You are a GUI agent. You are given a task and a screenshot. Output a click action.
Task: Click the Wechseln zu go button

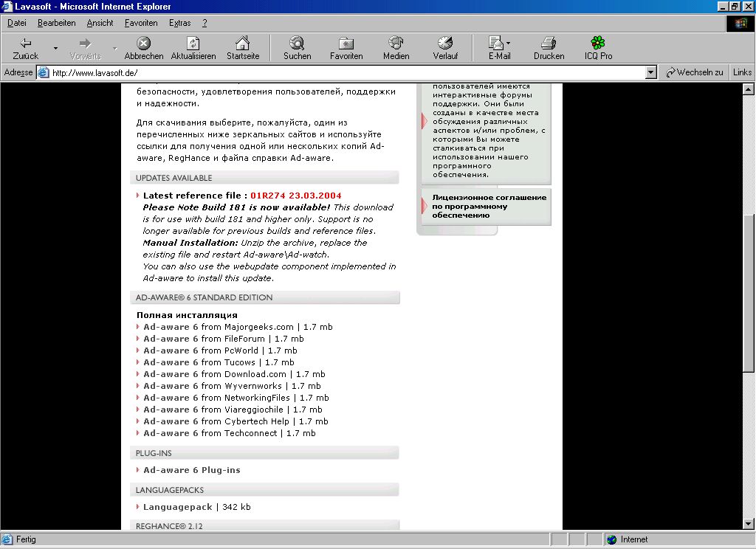point(694,72)
